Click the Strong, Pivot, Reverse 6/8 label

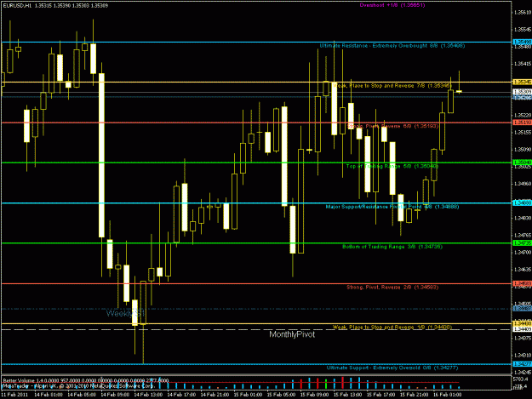tap(392, 126)
